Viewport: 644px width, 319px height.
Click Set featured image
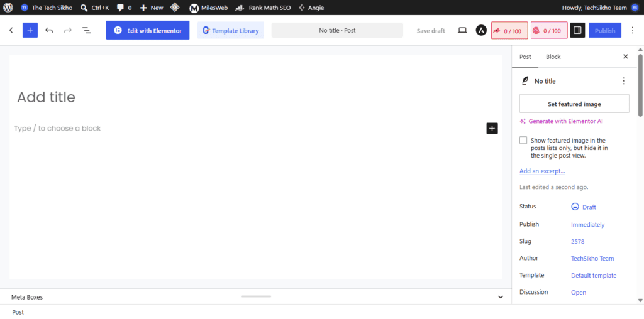[x=574, y=104]
